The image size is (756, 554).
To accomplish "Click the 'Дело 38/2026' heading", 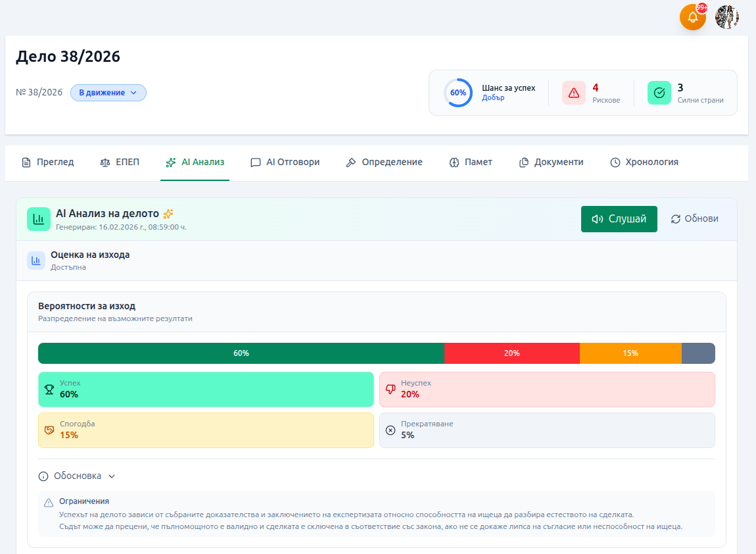I will coord(68,57).
